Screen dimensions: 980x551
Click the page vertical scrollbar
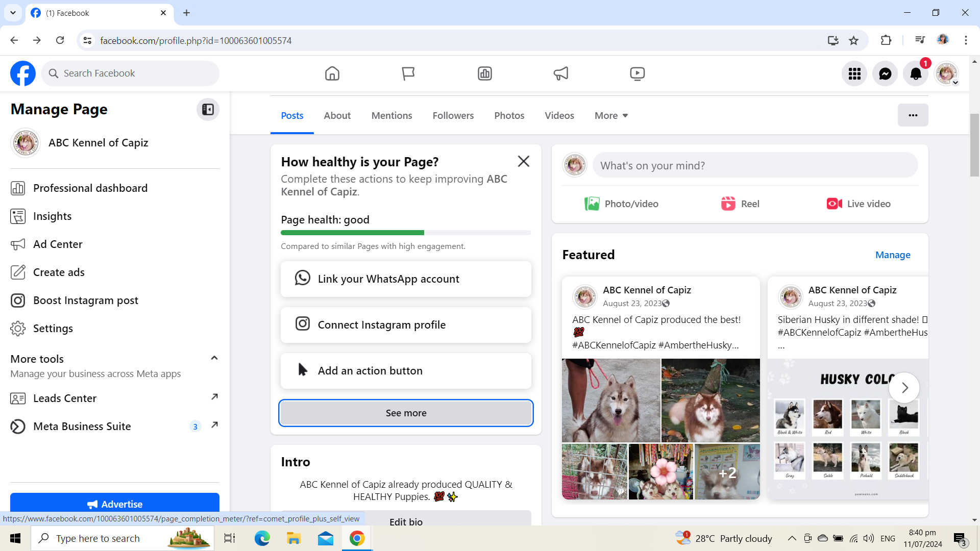974,145
